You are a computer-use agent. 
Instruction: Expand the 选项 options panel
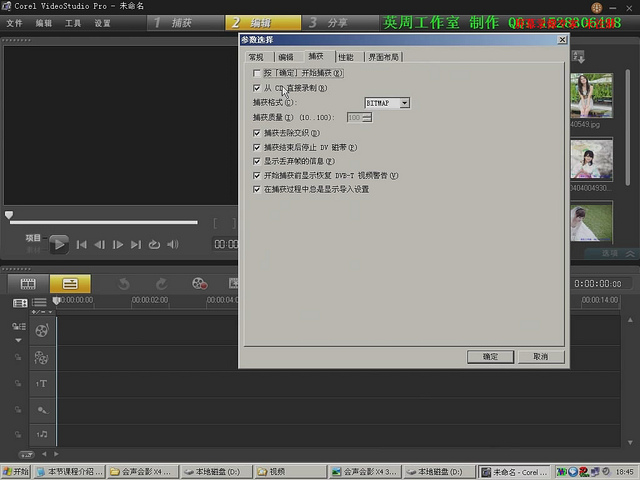pos(618,253)
